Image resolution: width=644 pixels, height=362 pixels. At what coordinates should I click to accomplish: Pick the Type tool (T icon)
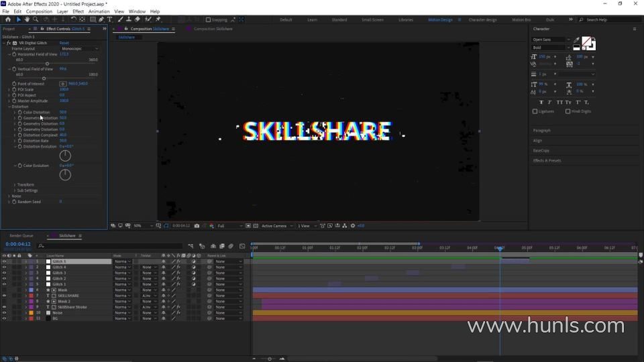pos(110,19)
